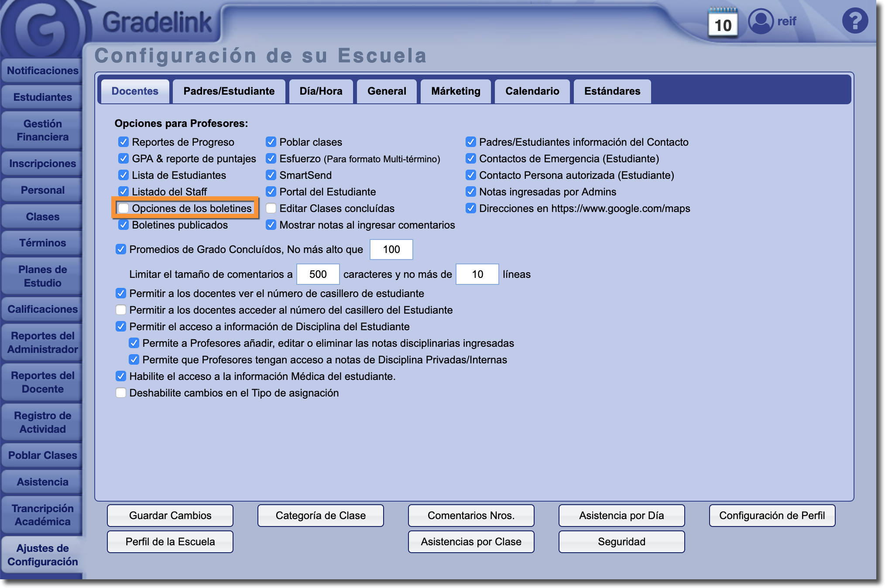Edit the maximum grade average field
The width and height of the screenshot is (885, 588).
tap(391, 250)
